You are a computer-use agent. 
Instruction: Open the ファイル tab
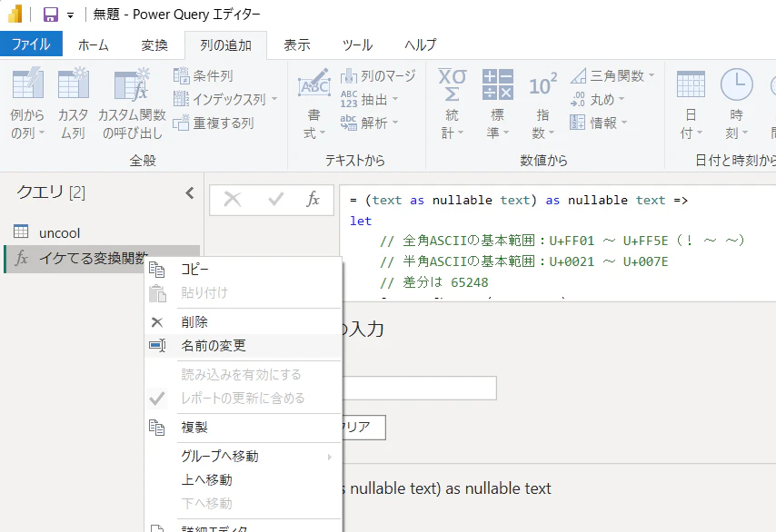[x=31, y=44]
